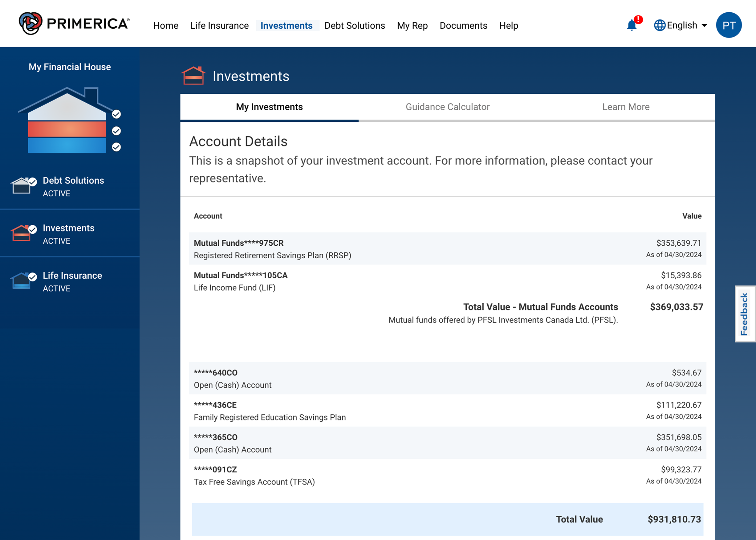Viewport: 756px width, 540px height.
Task: Click the Debt Solutions house icon in sidebar
Action: (x=22, y=186)
